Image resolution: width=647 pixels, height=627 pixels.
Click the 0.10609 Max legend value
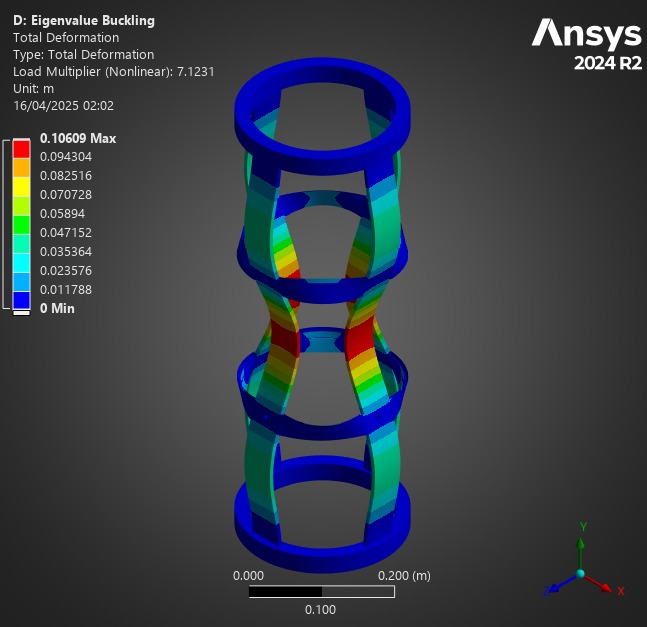point(77,138)
